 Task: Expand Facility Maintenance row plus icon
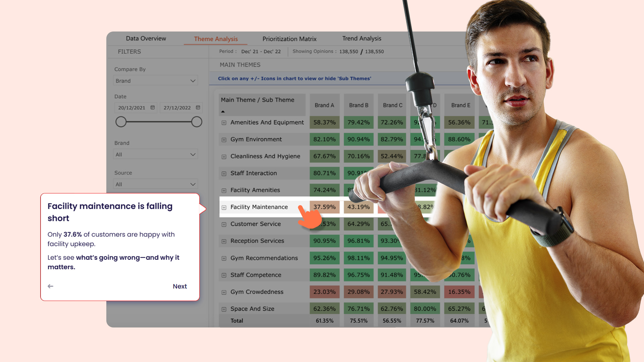[224, 207]
